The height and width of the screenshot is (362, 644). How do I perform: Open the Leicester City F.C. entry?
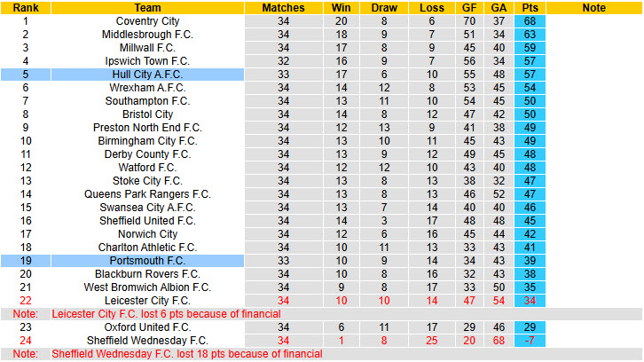tap(147, 301)
